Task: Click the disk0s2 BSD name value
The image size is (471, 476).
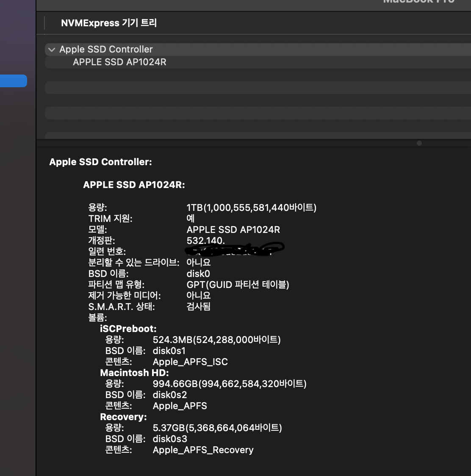Action: (x=170, y=395)
